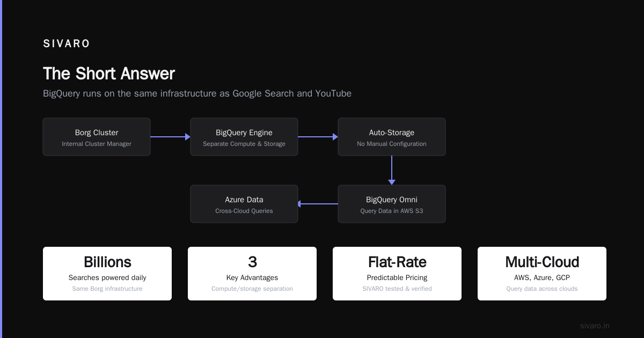
Task: Select the Auto-Storage diagram box
Action: click(392, 137)
